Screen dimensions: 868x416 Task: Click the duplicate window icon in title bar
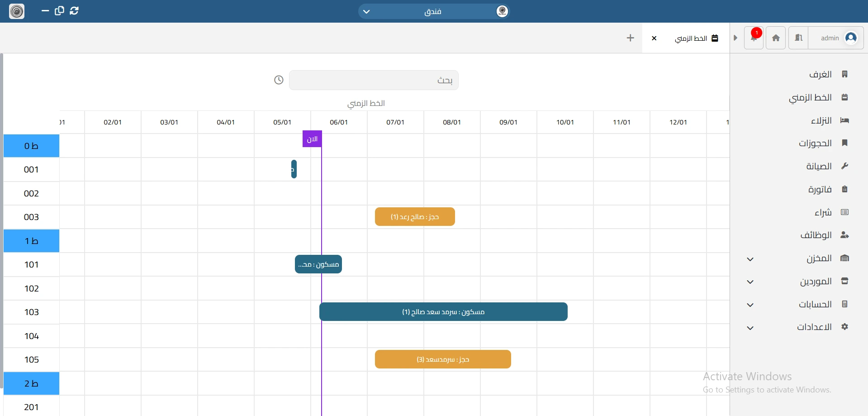[x=59, y=11]
